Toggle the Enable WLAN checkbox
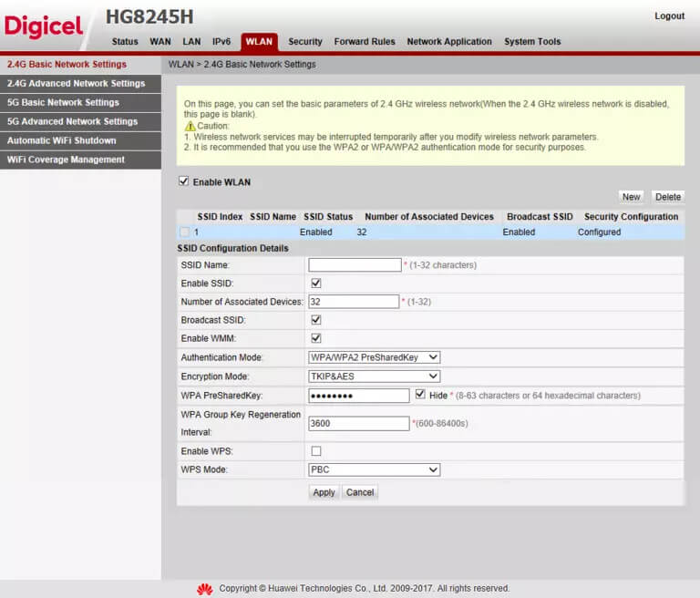Image resolution: width=700 pixels, height=598 pixels. (x=184, y=181)
